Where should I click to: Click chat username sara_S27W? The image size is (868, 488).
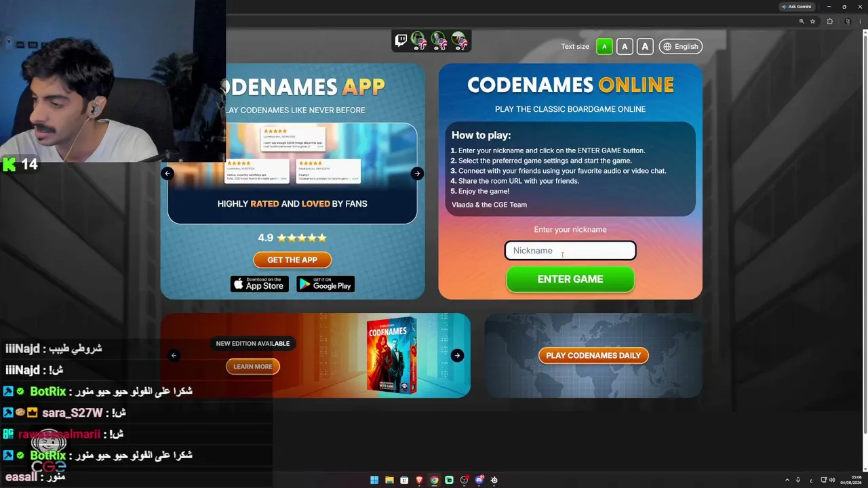[x=73, y=413]
